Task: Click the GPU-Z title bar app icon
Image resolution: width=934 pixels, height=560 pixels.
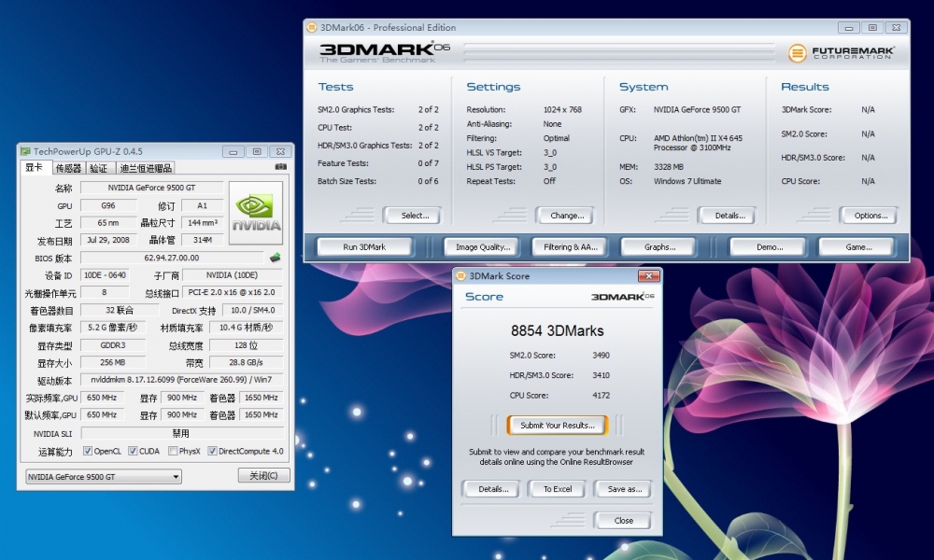Action: pyautogui.click(x=25, y=152)
